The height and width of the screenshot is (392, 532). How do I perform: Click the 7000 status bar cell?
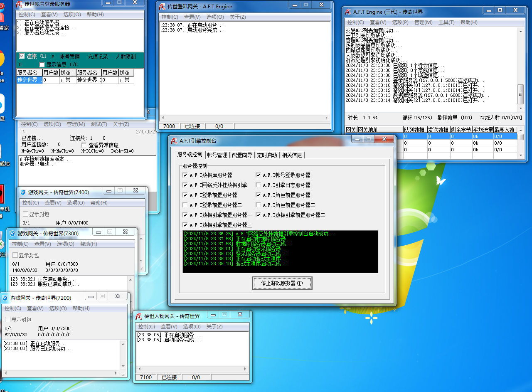(x=169, y=126)
